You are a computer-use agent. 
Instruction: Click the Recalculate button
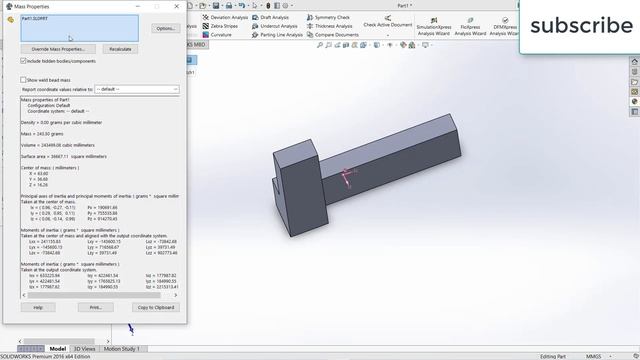point(120,49)
